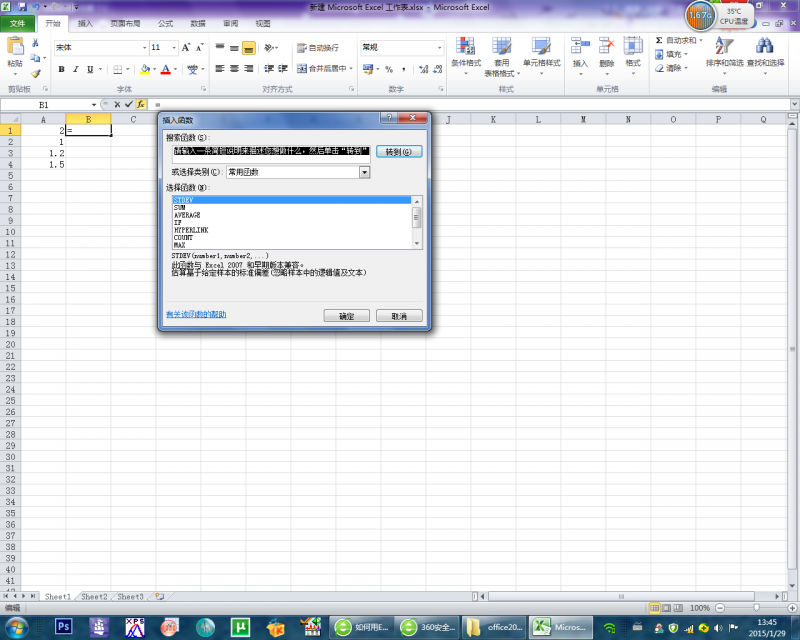The width and height of the screenshot is (800, 640).
Task: Click the wrap text button
Action: pos(318,48)
